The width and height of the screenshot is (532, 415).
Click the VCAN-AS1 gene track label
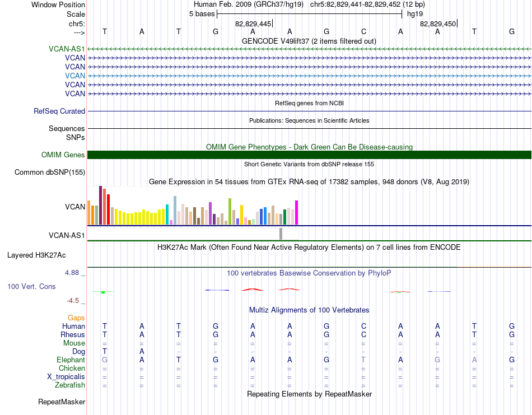tap(67, 49)
